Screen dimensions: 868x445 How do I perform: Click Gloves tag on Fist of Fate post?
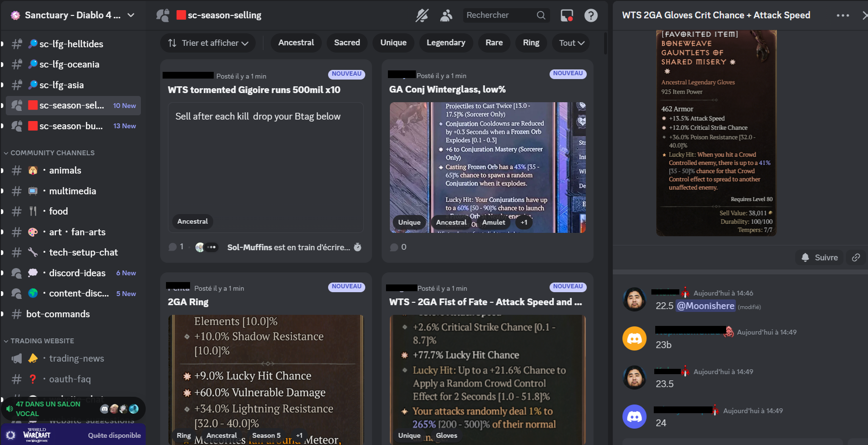pos(447,435)
